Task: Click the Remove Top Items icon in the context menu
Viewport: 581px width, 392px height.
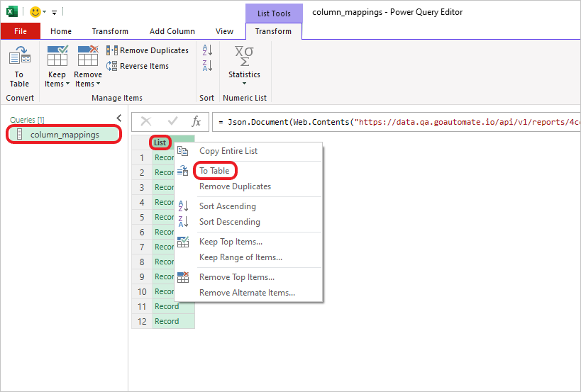Action: point(183,277)
